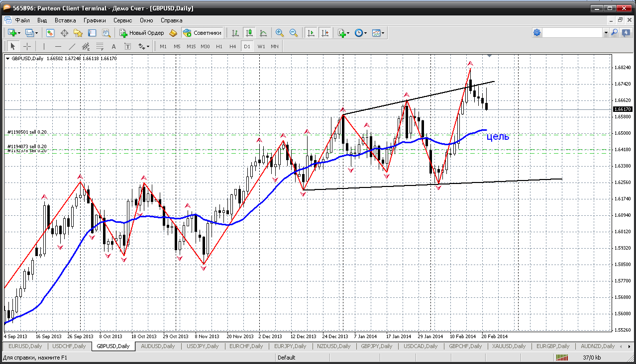This screenshot has width=636, height=364.
Task: Set timeframe to W1
Action: [x=261, y=46]
